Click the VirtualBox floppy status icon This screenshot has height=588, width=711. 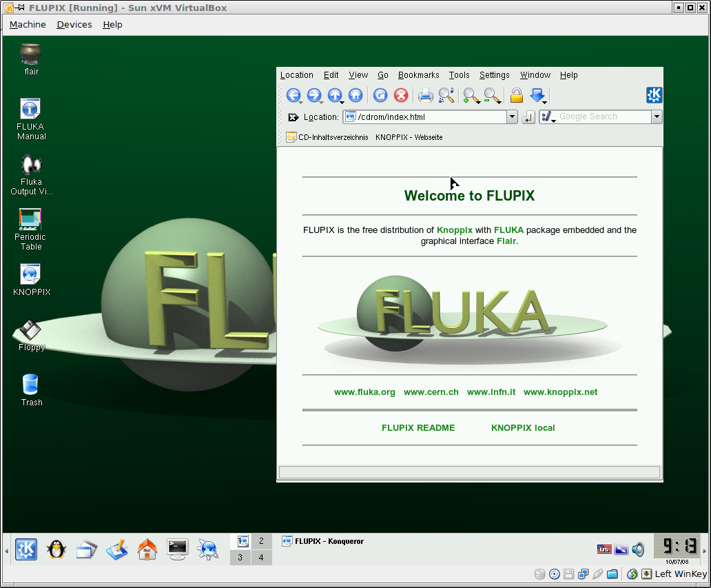click(x=568, y=574)
